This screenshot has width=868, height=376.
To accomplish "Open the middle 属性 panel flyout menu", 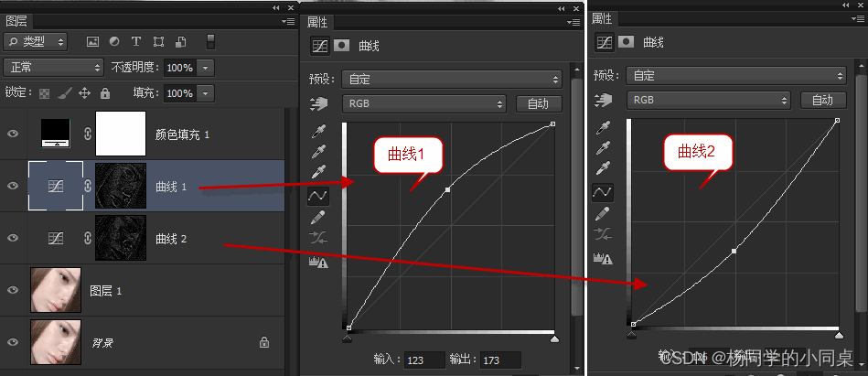I will tap(573, 22).
